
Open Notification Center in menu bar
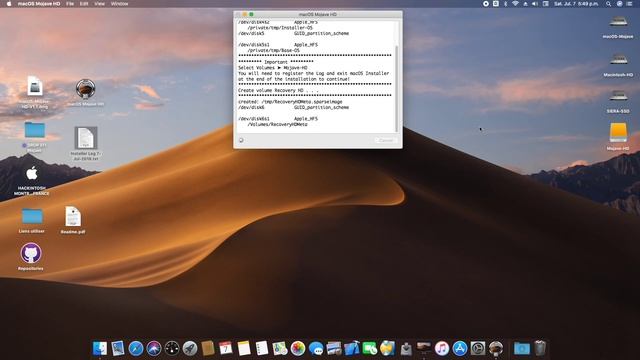pos(629,4)
